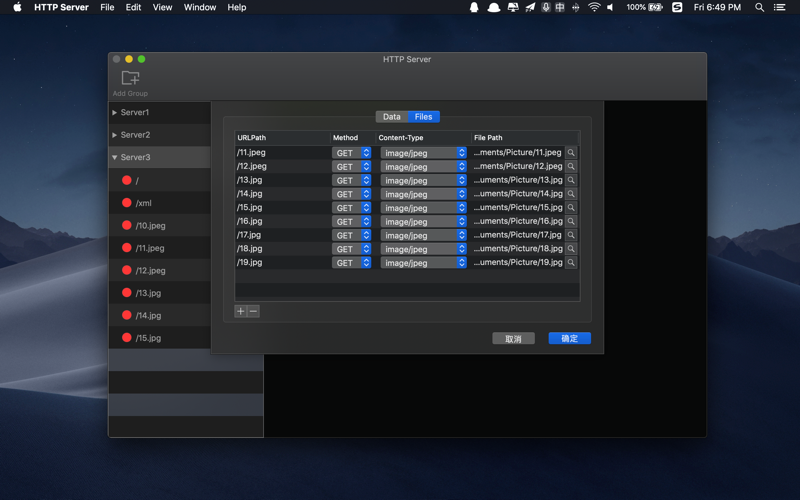The image size is (800, 500).
Task: Browse file path for /11.jpeg row
Action: point(571,153)
